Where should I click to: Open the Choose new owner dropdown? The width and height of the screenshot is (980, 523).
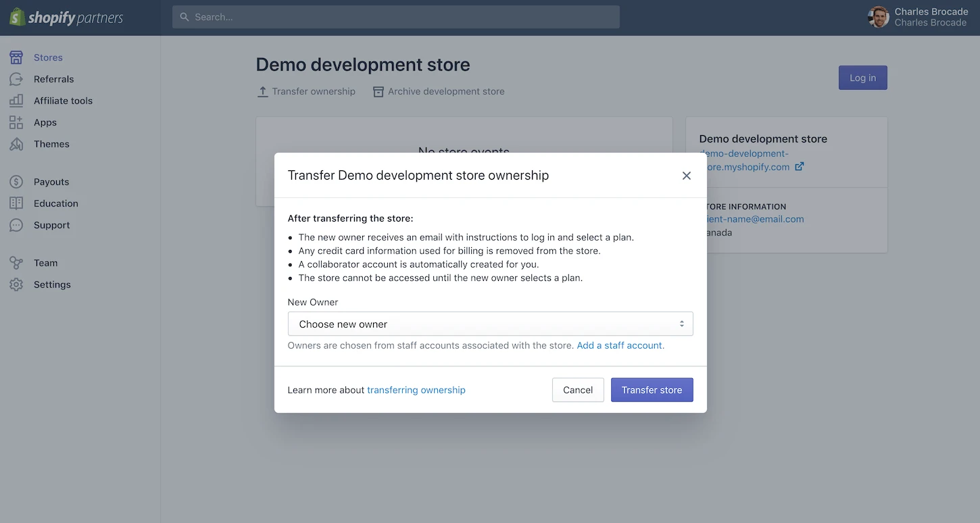pyautogui.click(x=491, y=324)
